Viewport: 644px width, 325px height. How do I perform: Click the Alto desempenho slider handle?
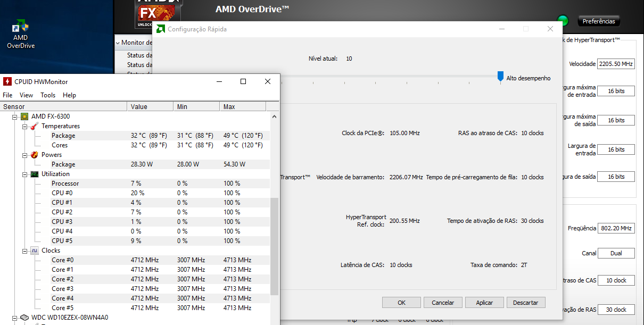(x=500, y=77)
